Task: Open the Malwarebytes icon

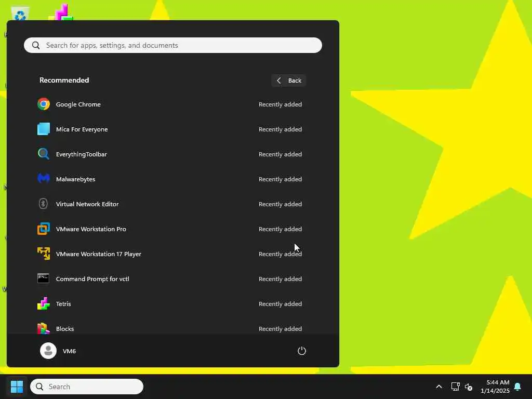Action: 44,179
